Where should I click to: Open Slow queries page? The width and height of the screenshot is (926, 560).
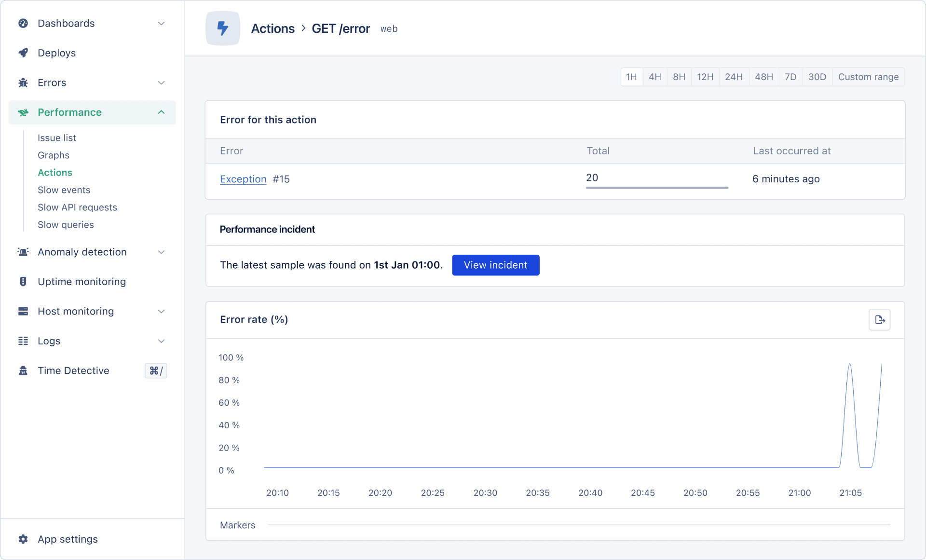66,225
